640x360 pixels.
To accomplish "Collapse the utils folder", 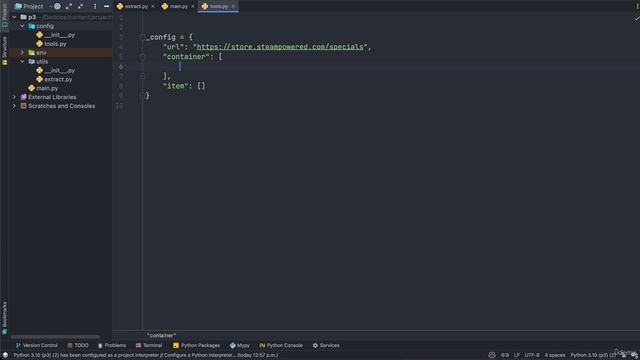I will [22, 62].
